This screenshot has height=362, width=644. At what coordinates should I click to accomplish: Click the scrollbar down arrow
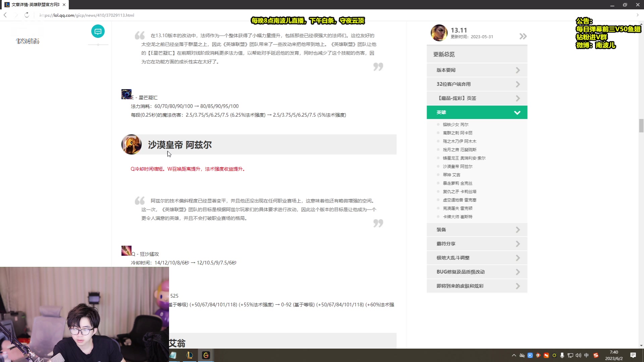coord(641,346)
